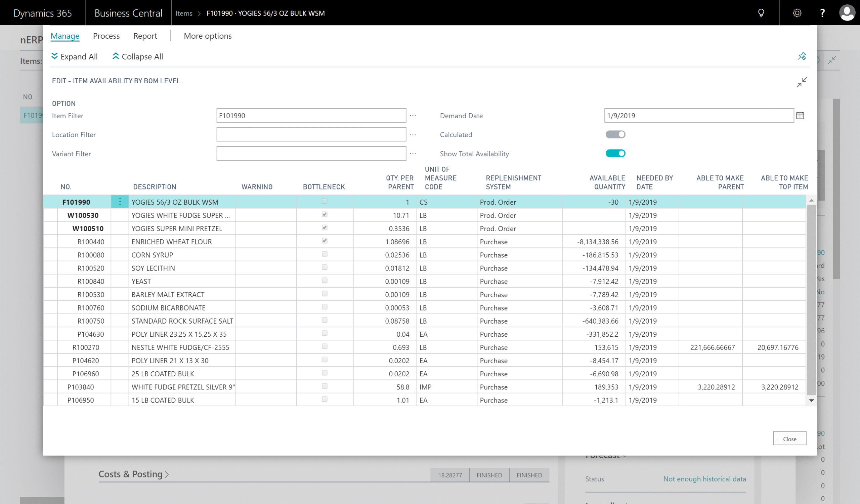This screenshot has height=504, width=860.
Task: Click the question mark help icon
Action: [x=822, y=13]
